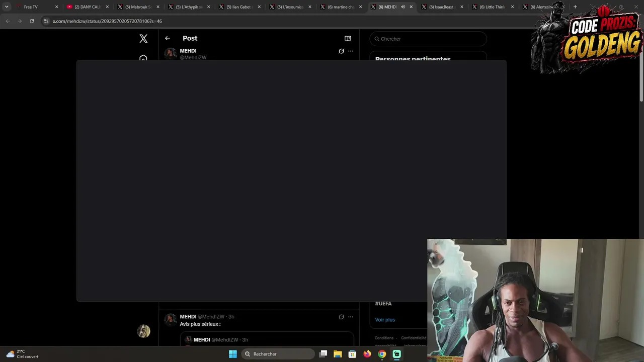This screenshot has width=644, height=362.
Task: Close the MEHDI tab
Action: click(411, 7)
